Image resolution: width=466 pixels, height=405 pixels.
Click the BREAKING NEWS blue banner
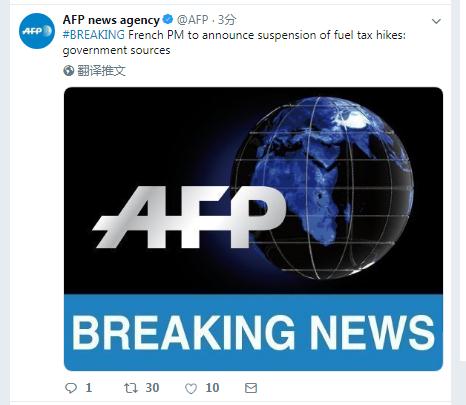click(253, 332)
